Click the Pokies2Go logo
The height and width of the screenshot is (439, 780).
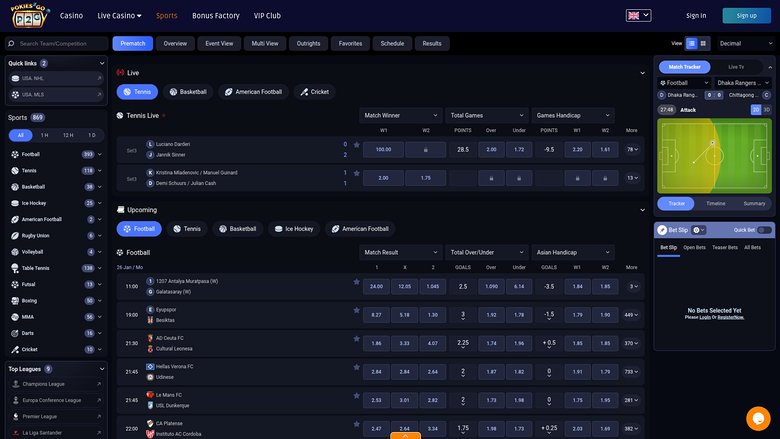tap(30, 15)
